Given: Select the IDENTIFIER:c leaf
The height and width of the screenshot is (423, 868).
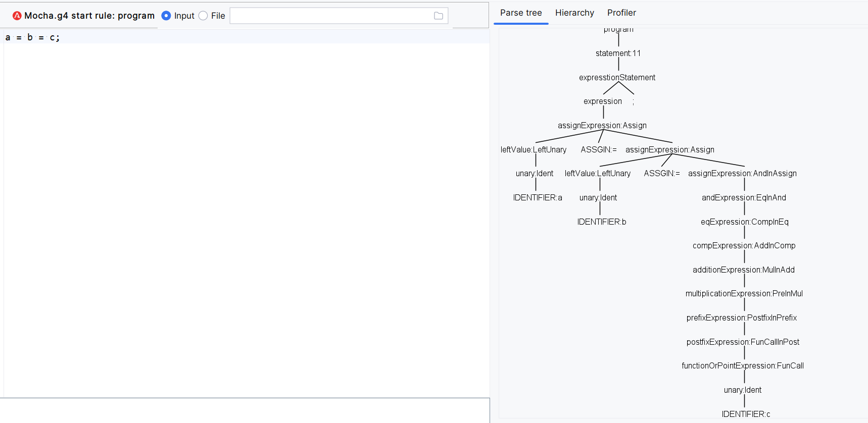Looking at the screenshot, I should [x=746, y=414].
